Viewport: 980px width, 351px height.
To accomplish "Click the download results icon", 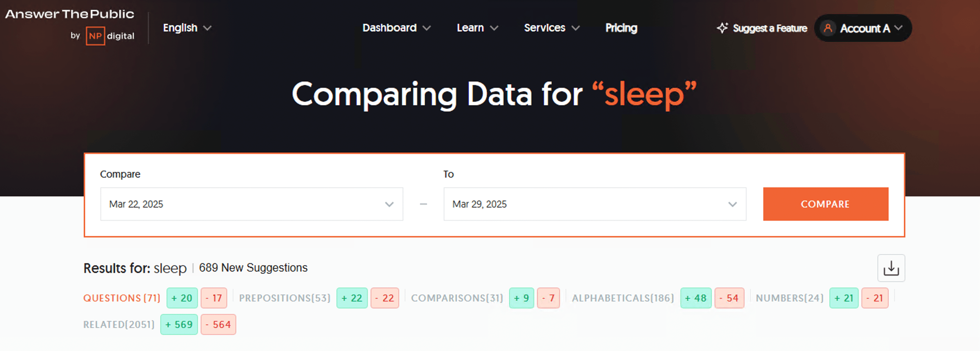I will (x=891, y=268).
